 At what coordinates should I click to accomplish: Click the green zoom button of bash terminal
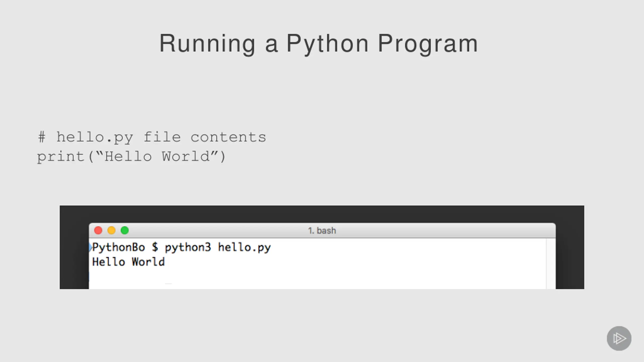click(x=125, y=230)
